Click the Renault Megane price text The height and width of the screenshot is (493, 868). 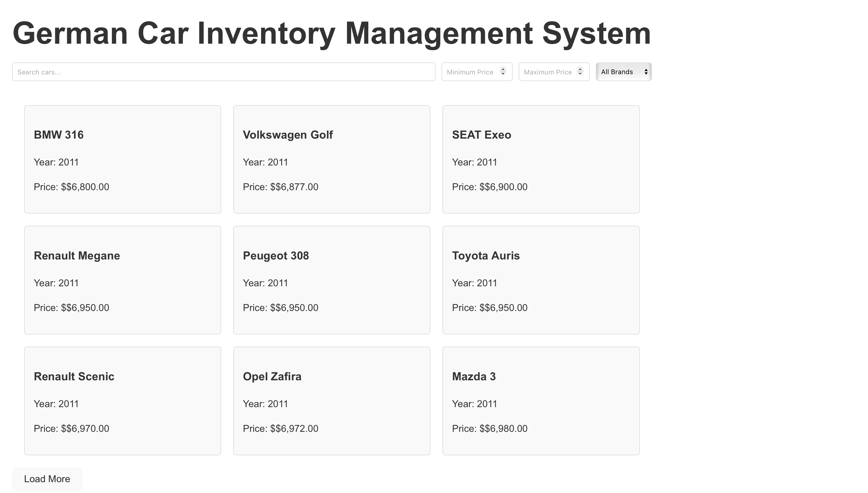coord(71,308)
